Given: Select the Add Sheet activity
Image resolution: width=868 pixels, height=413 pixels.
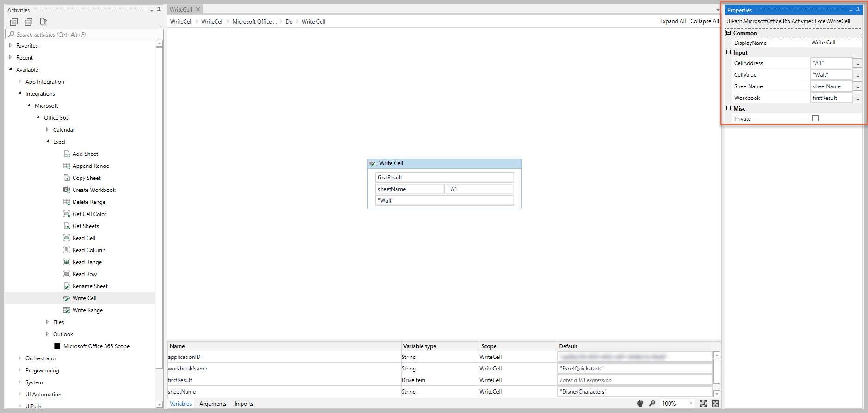Looking at the screenshot, I should (x=85, y=154).
